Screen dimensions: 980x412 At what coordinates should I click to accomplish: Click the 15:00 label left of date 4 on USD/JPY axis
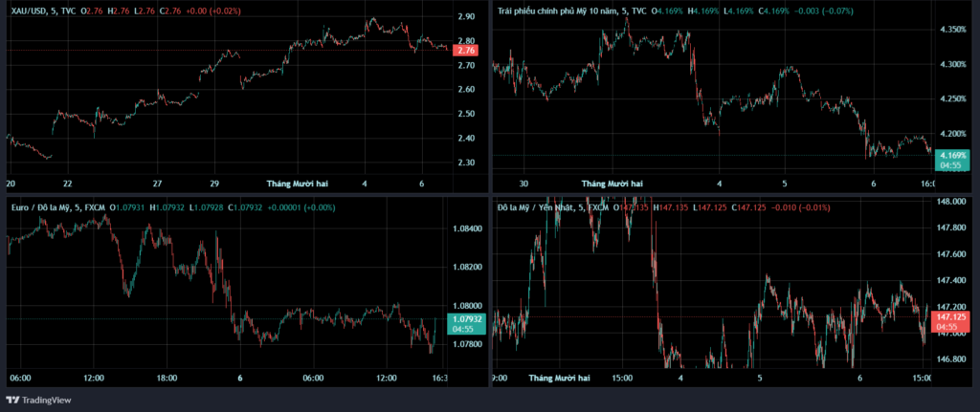621,379
